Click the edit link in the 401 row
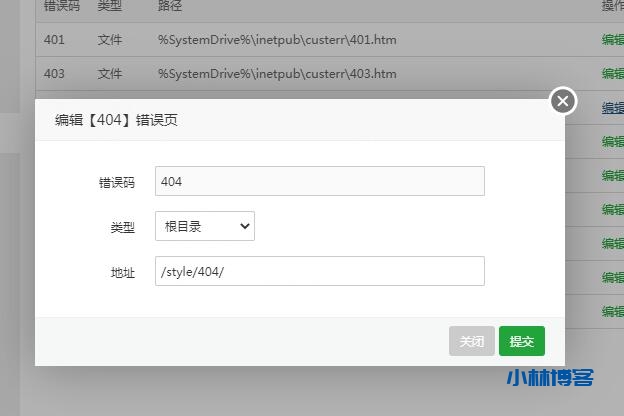Viewport: 624px width, 416px height. tap(612, 40)
